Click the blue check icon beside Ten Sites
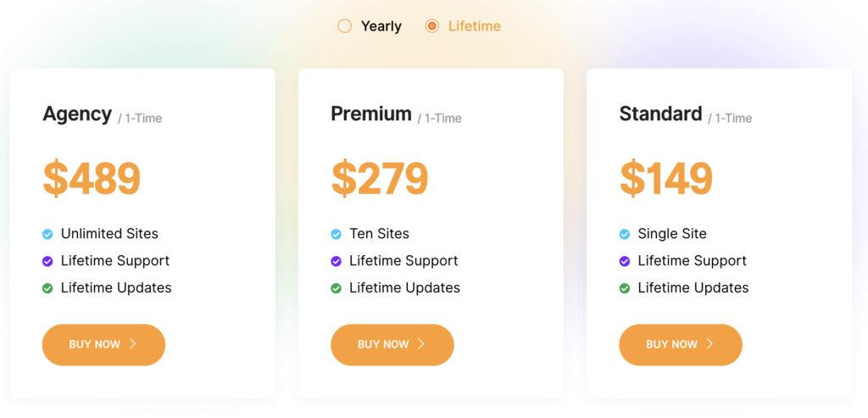 (x=337, y=234)
